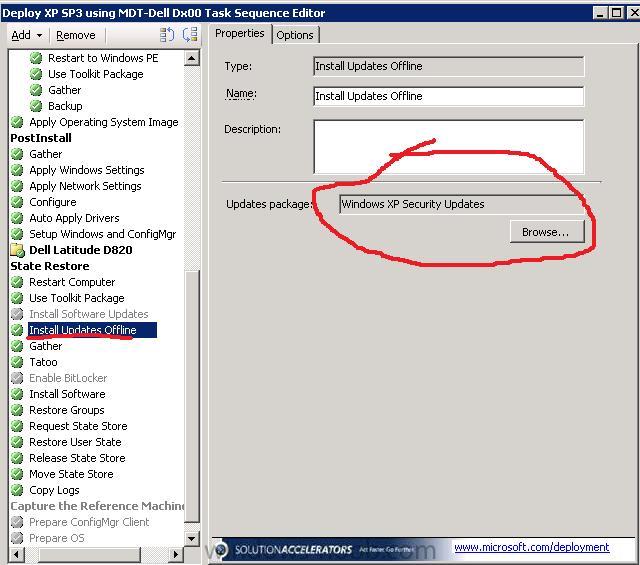Switch to the Properties tab
This screenshot has width=640, height=565.
coord(240,33)
